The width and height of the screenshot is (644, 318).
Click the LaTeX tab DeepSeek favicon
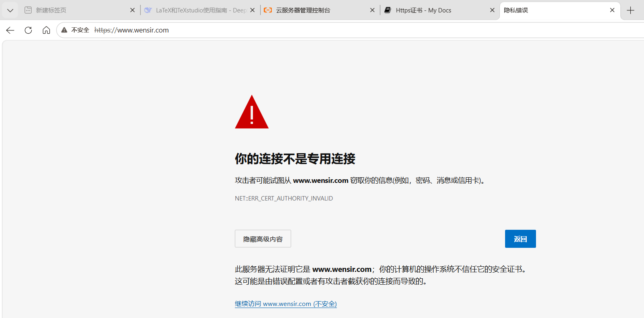tap(148, 10)
